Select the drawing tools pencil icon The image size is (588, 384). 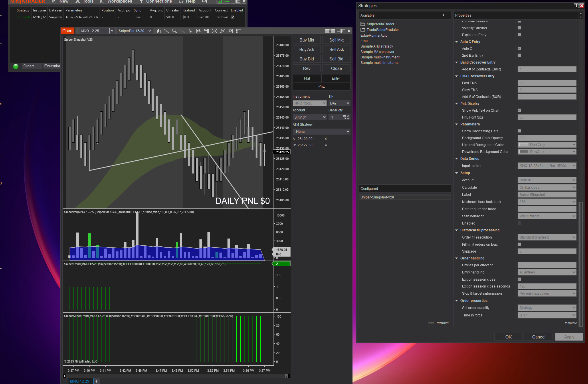pyautogui.click(x=167, y=31)
